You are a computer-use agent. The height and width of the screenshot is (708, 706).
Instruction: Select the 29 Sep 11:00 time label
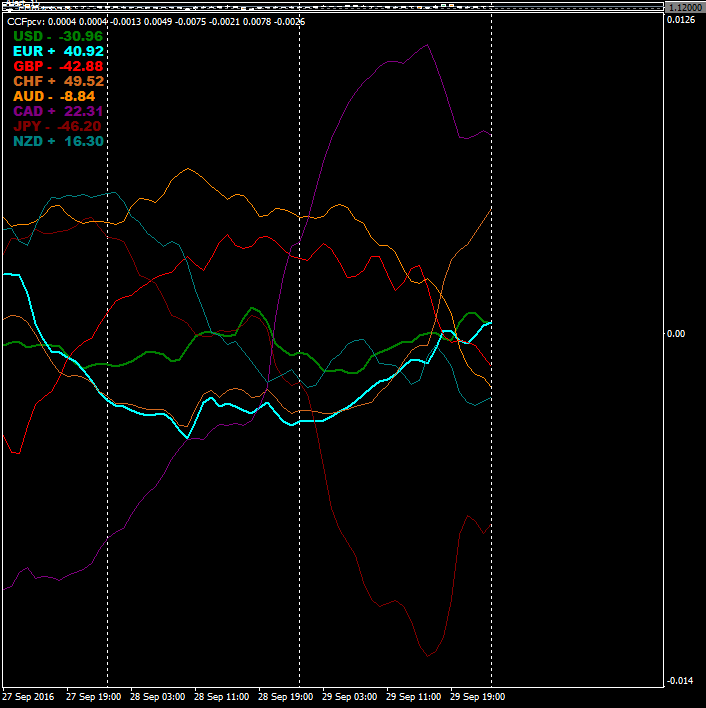(x=413, y=696)
